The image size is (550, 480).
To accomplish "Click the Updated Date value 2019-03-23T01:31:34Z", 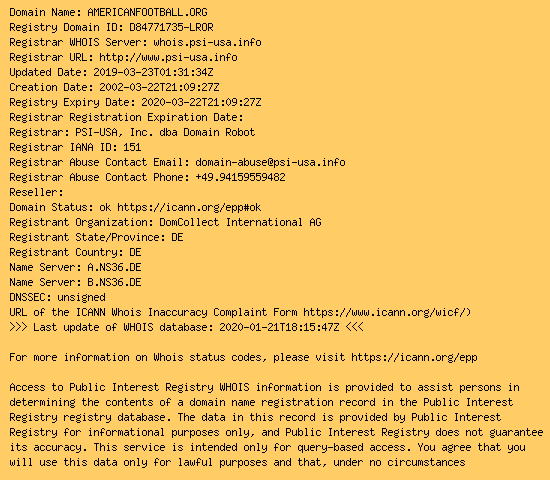I will (153, 72).
